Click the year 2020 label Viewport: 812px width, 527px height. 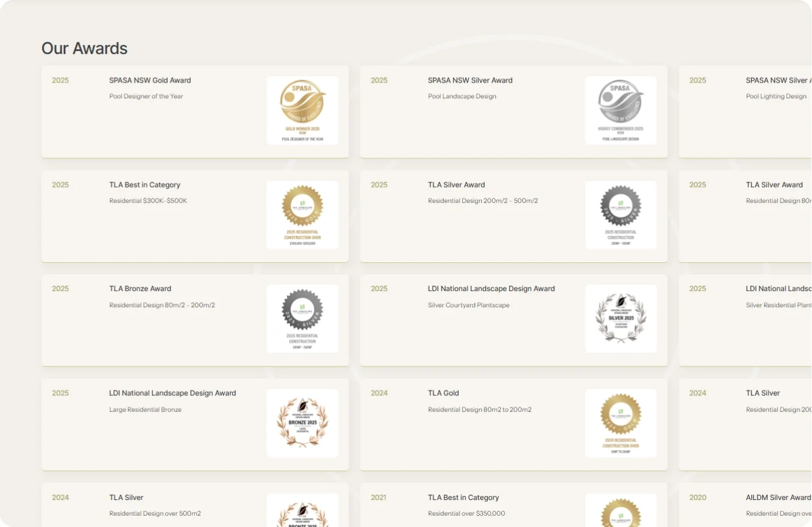(x=698, y=498)
